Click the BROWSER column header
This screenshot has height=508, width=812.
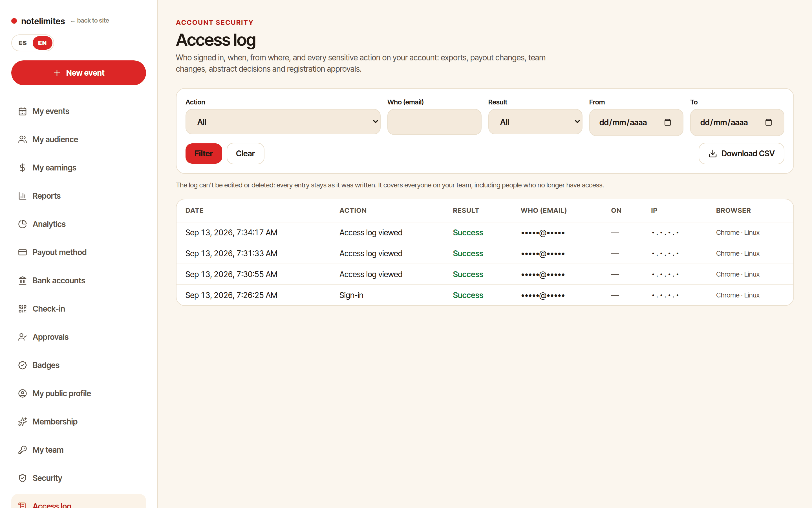(x=733, y=210)
